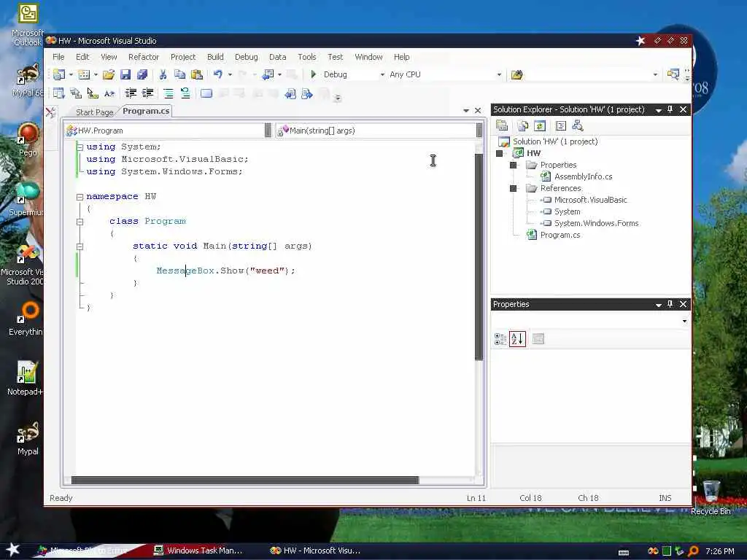Open Properties from Solution Explorer toolbar
The width and height of the screenshot is (747, 560).
502,125
